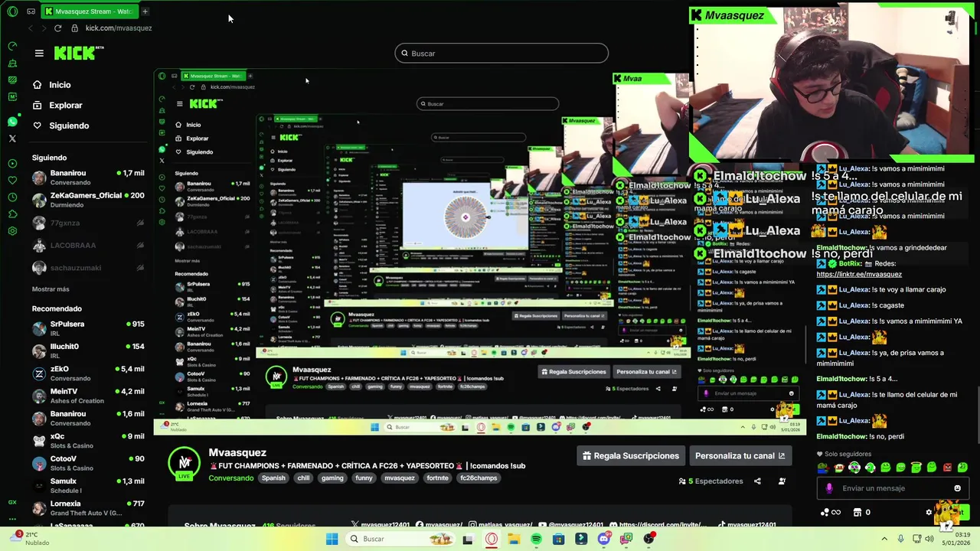Insert the red angry emote
Image resolution: width=980 pixels, height=551 pixels.
[x=947, y=468]
